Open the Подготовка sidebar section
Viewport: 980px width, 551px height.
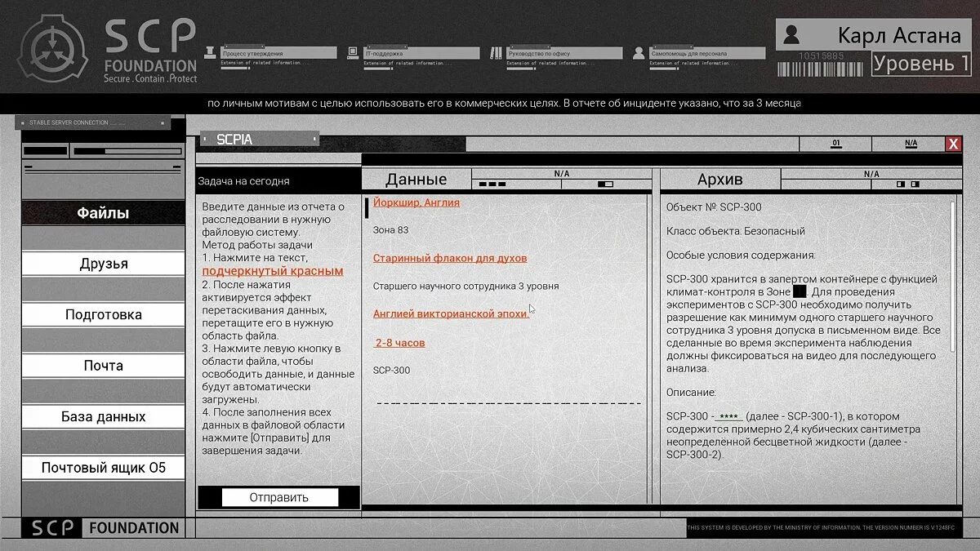(x=103, y=314)
